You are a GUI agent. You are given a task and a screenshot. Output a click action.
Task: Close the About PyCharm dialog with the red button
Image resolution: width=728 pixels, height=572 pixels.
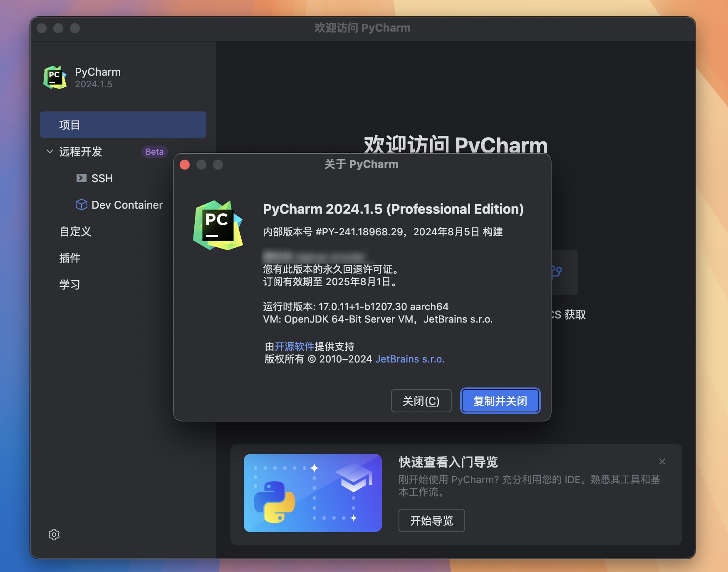(x=185, y=165)
